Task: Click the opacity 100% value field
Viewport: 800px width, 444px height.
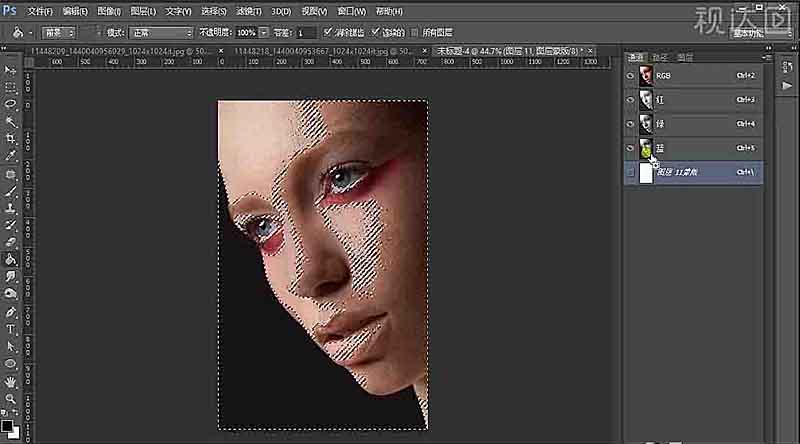Action: click(x=246, y=33)
